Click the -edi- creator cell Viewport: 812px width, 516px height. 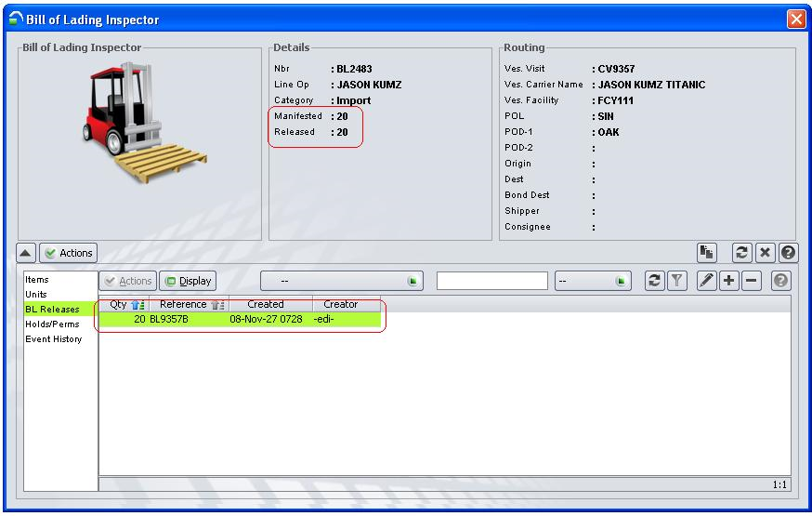coord(323,319)
